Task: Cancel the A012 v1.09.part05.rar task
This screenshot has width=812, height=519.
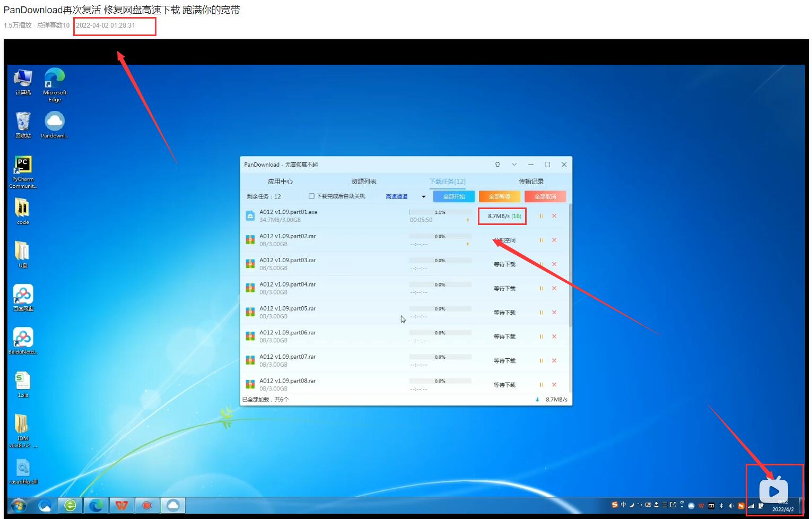Action: point(554,313)
